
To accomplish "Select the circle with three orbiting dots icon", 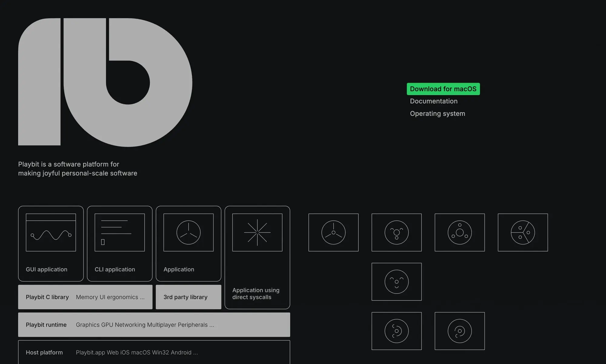I will [x=459, y=233].
